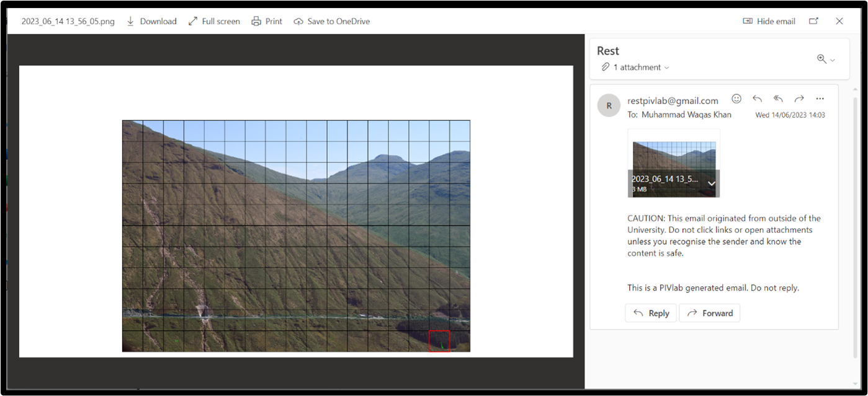Screen dimensions: 868x396
Task: Click the Download icon in the toolbar
Action: pyautogui.click(x=130, y=21)
